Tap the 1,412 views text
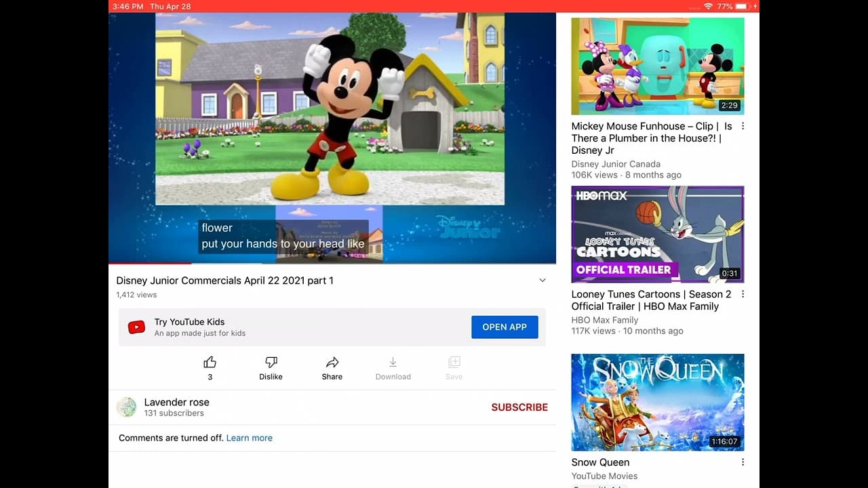Viewport: 868px width, 488px height. tap(136, 295)
